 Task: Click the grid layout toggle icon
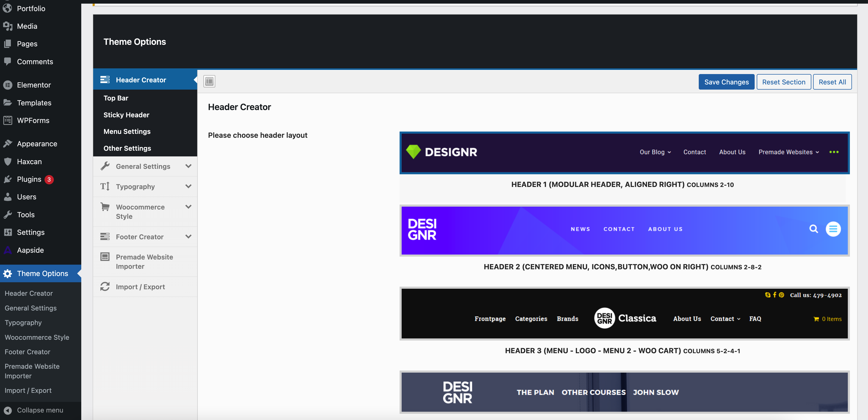(x=209, y=82)
